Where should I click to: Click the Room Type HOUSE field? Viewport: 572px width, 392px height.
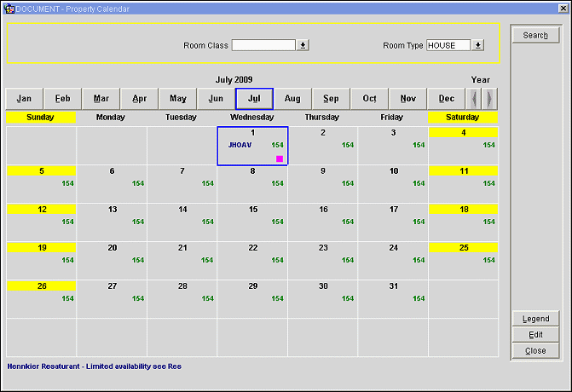(448, 45)
